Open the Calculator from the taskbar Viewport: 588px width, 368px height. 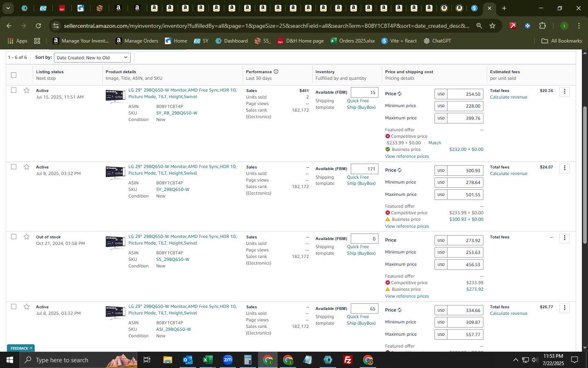pyautogui.click(x=247, y=360)
